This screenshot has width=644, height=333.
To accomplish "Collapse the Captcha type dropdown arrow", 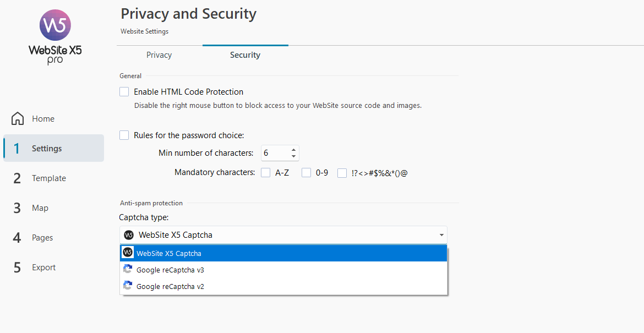I will pos(441,235).
